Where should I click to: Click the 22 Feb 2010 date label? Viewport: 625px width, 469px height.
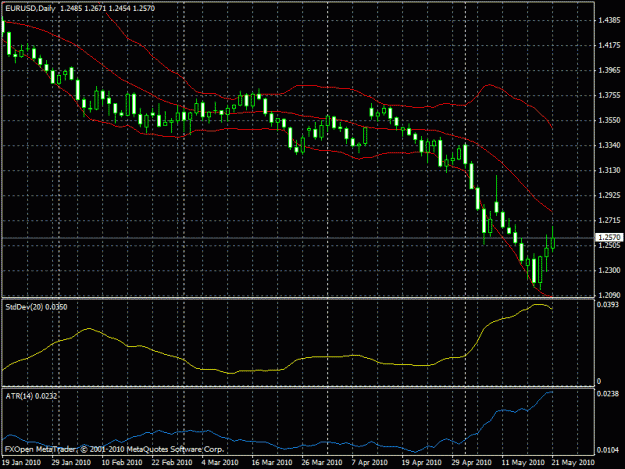coord(172,463)
